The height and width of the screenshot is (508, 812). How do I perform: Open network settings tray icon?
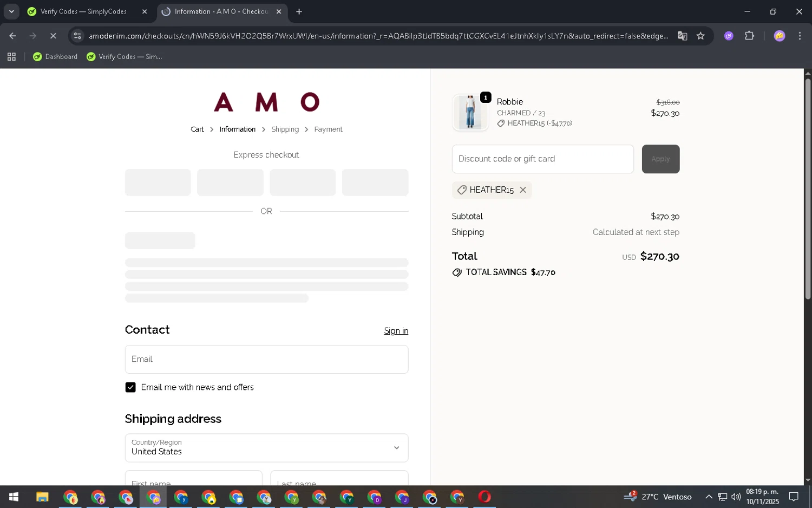tap(722, 497)
